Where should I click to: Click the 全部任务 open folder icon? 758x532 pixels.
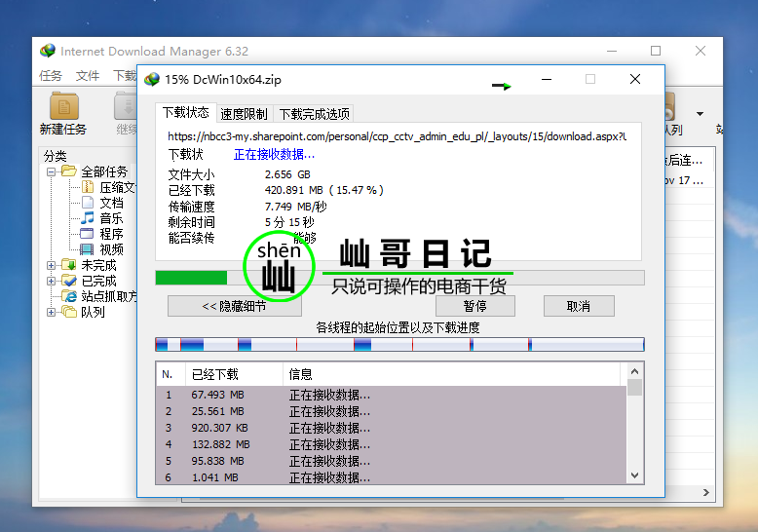click(x=69, y=171)
